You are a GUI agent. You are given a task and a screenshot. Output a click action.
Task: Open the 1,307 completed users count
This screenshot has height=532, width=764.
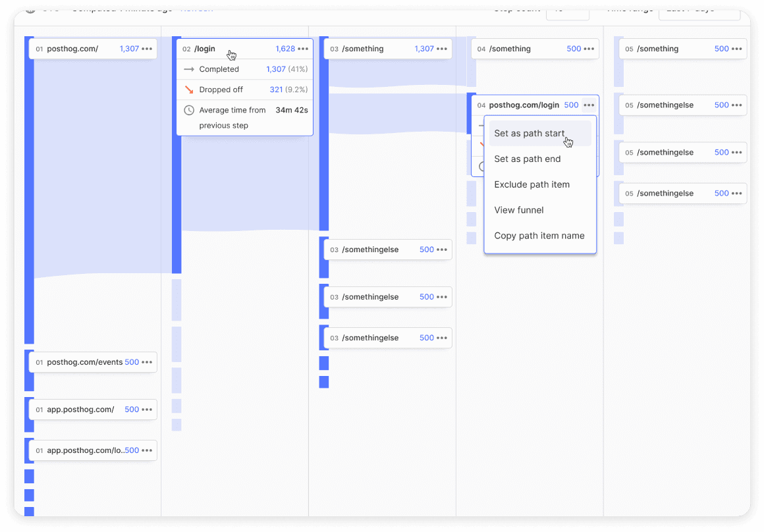pyautogui.click(x=275, y=69)
